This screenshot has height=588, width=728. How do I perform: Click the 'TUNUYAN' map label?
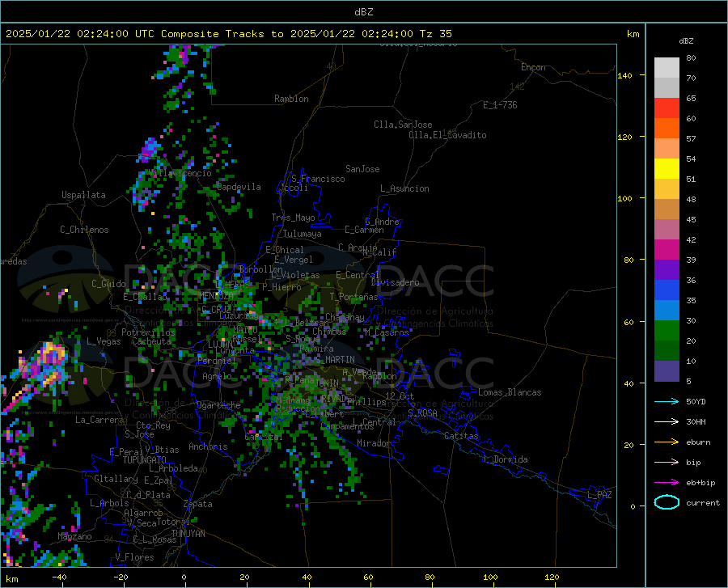(188, 534)
